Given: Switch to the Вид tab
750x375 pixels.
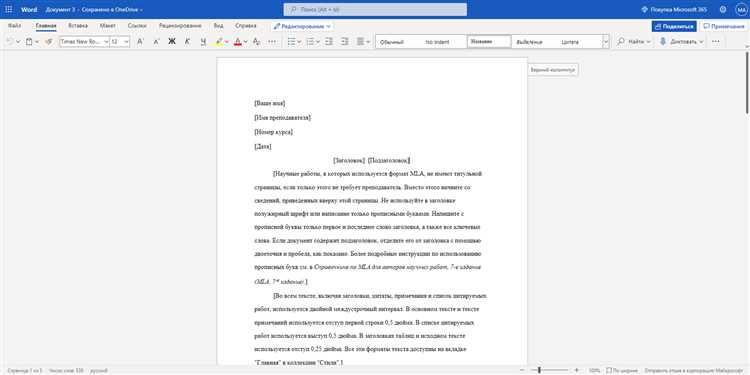Looking at the screenshot, I should click(x=218, y=26).
